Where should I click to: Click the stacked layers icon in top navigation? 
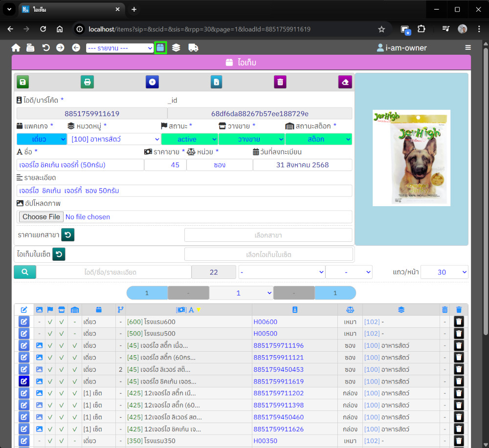[176, 48]
